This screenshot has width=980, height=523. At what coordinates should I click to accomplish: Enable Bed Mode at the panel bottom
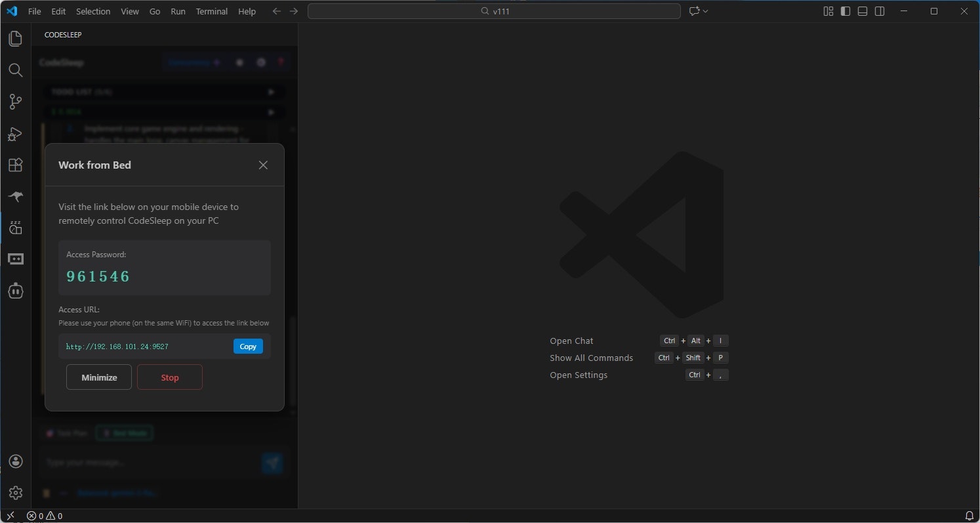tap(124, 432)
